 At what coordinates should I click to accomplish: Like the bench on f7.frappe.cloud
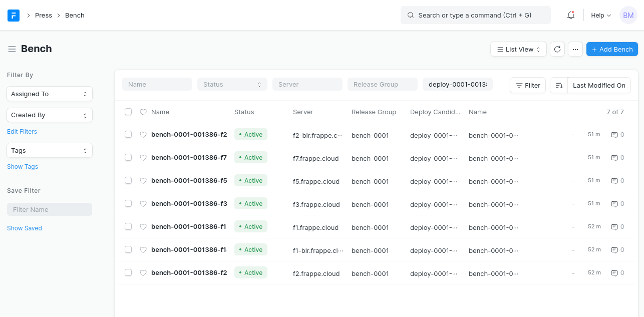click(x=143, y=158)
